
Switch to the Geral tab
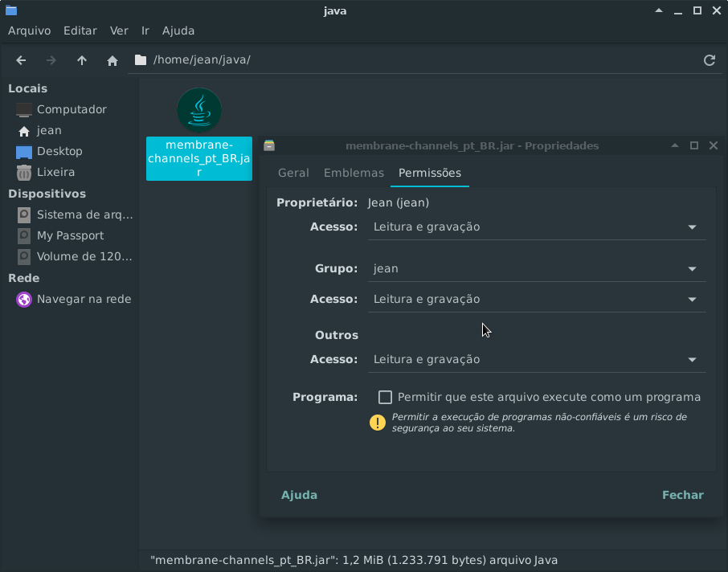click(x=293, y=173)
